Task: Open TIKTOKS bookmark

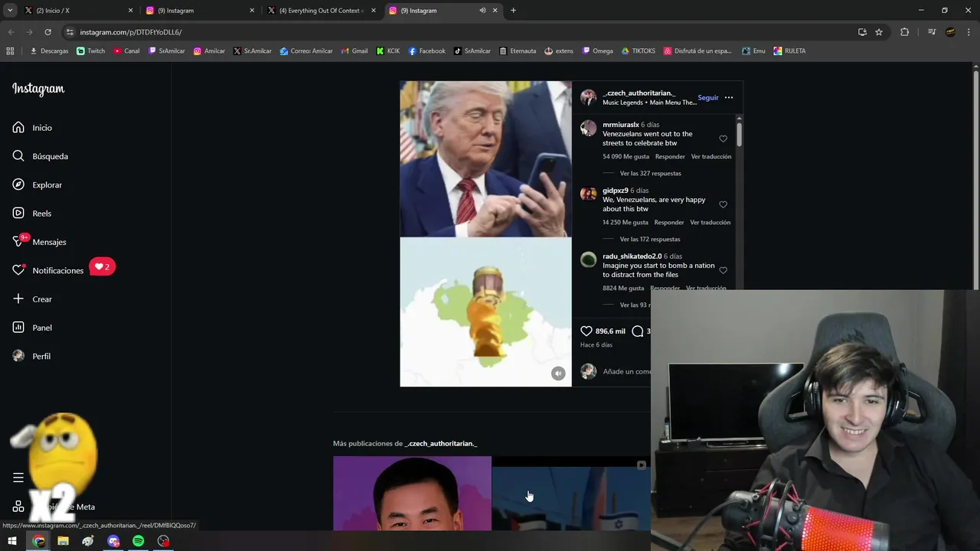Action: (x=639, y=51)
